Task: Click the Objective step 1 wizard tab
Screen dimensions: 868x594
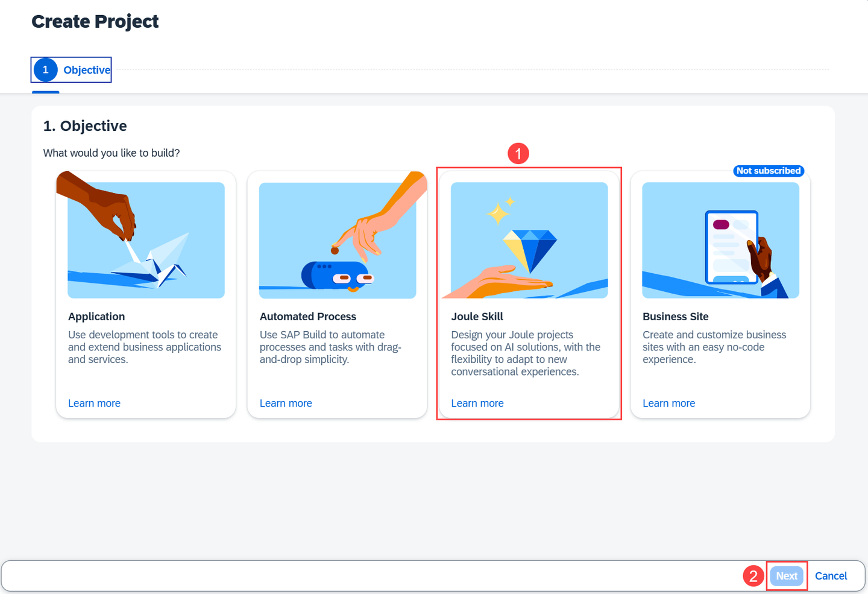Action: (71, 70)
